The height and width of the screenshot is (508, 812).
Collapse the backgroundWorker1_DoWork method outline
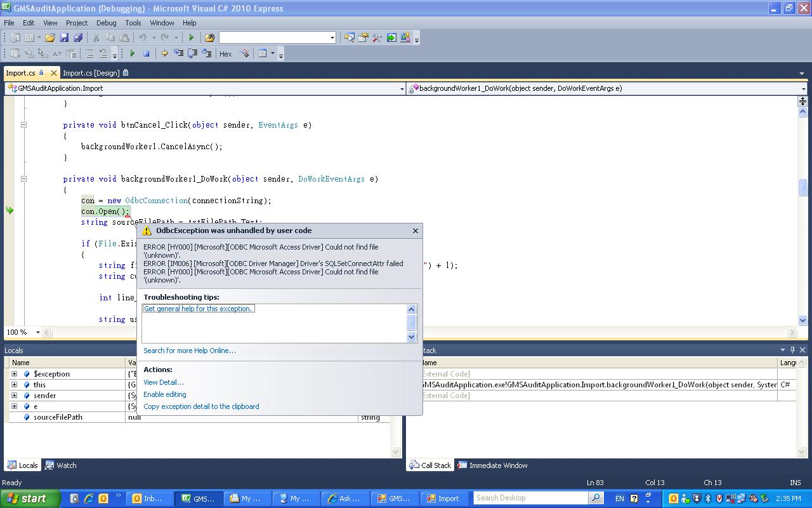coord(23,179)
